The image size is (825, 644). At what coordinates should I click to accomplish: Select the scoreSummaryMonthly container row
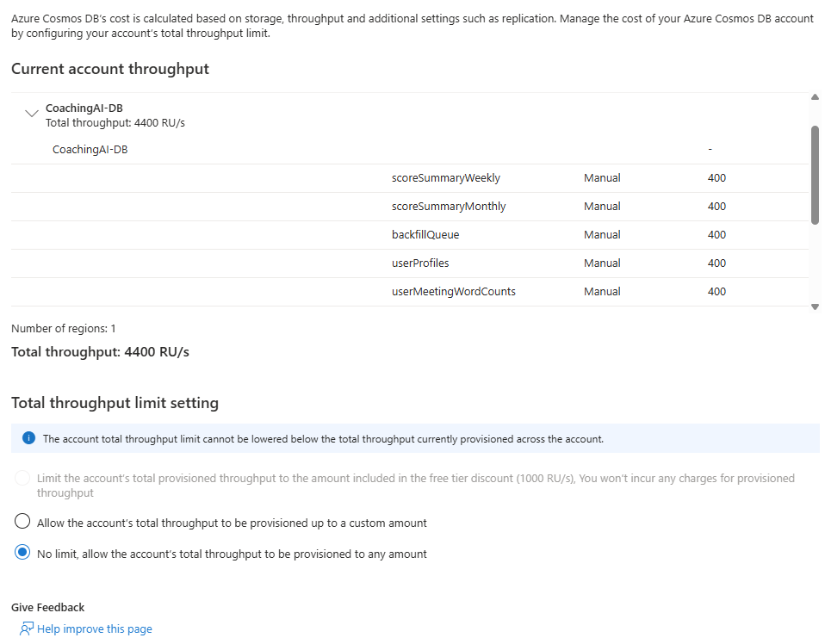point(449,207)
